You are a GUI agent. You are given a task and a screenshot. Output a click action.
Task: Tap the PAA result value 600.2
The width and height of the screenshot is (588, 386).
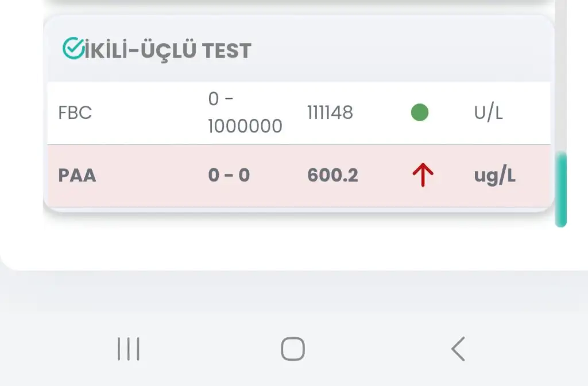(x=332, y=175)
